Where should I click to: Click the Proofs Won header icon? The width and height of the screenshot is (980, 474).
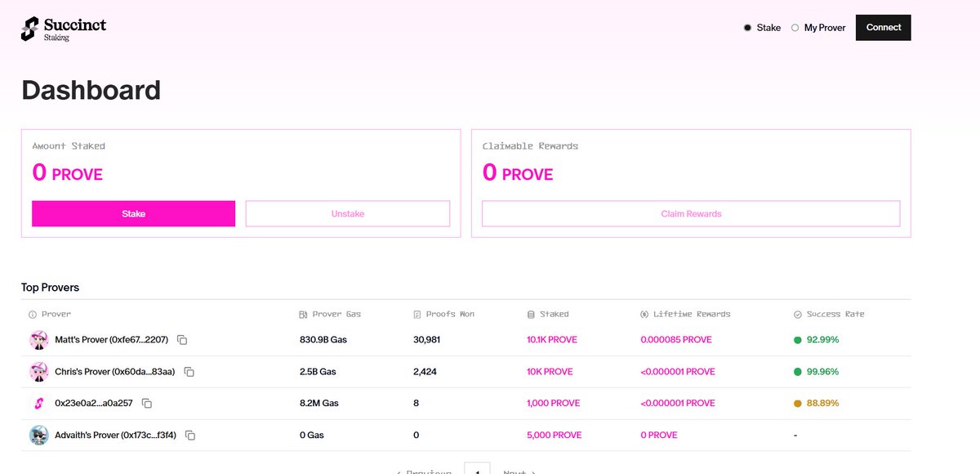(417, 315)
